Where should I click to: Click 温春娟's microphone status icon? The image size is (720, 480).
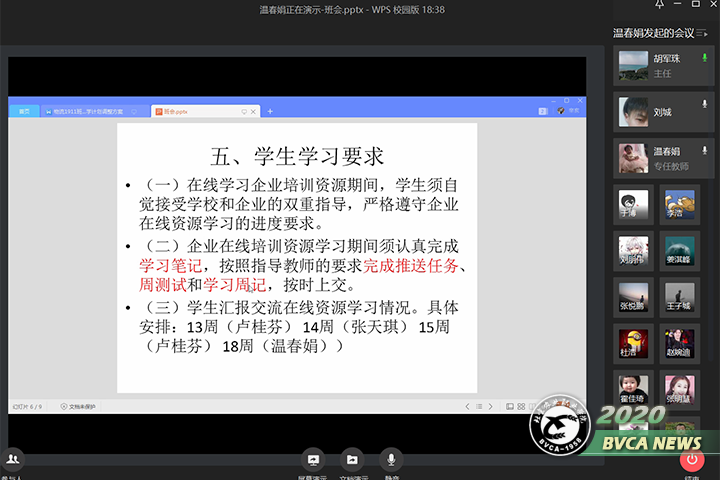pyautogui.click(x=704, y=151)
